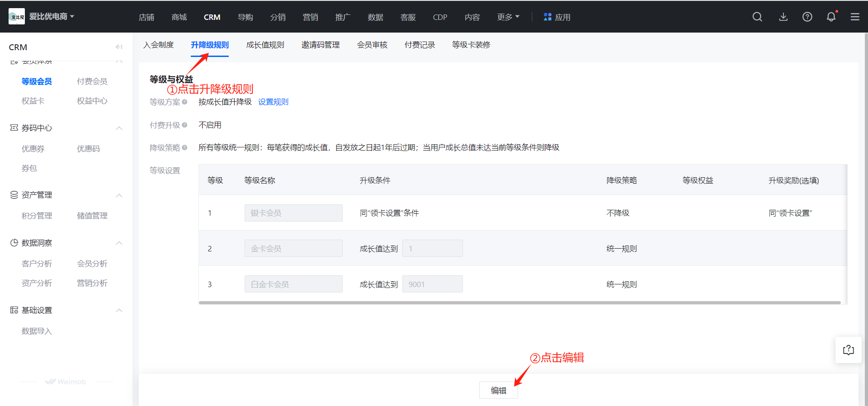
Task: Open 导购 in top navigation
Action: [245, 17]
